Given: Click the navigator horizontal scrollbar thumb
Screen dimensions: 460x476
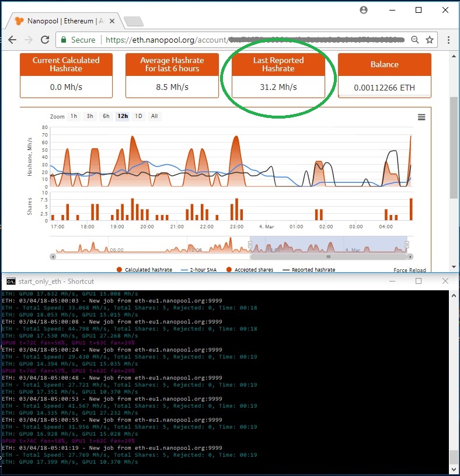Looking at the screenshot, I should point(329,257).
